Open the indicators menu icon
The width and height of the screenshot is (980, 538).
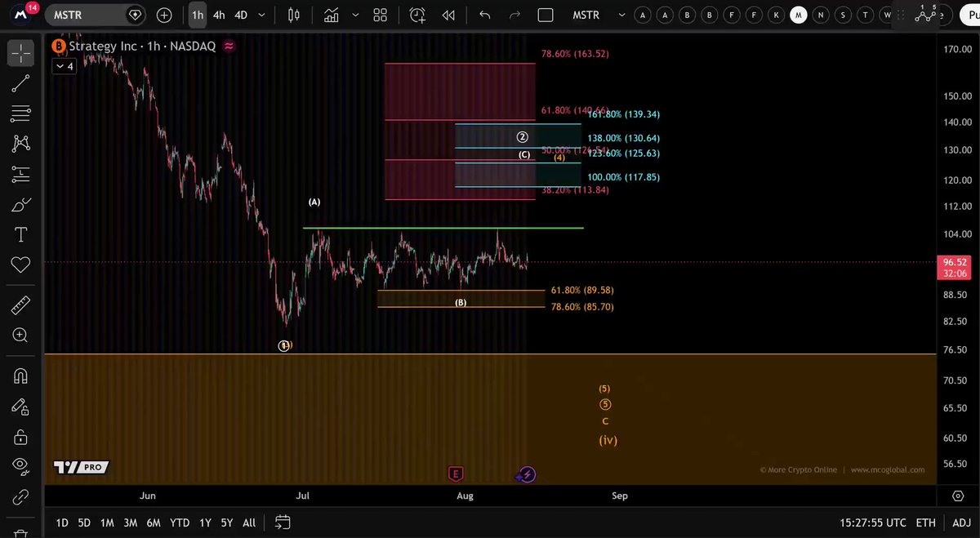click(x=332, y=15)
